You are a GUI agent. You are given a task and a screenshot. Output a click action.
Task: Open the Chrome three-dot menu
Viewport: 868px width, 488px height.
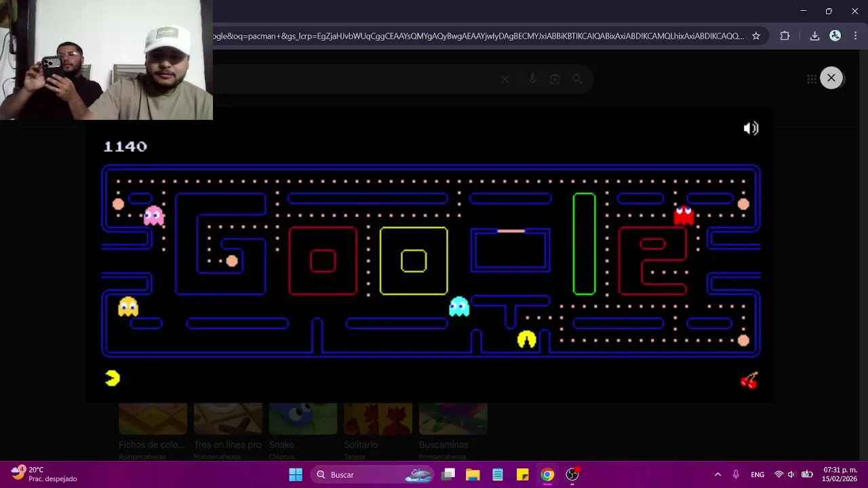856,36
